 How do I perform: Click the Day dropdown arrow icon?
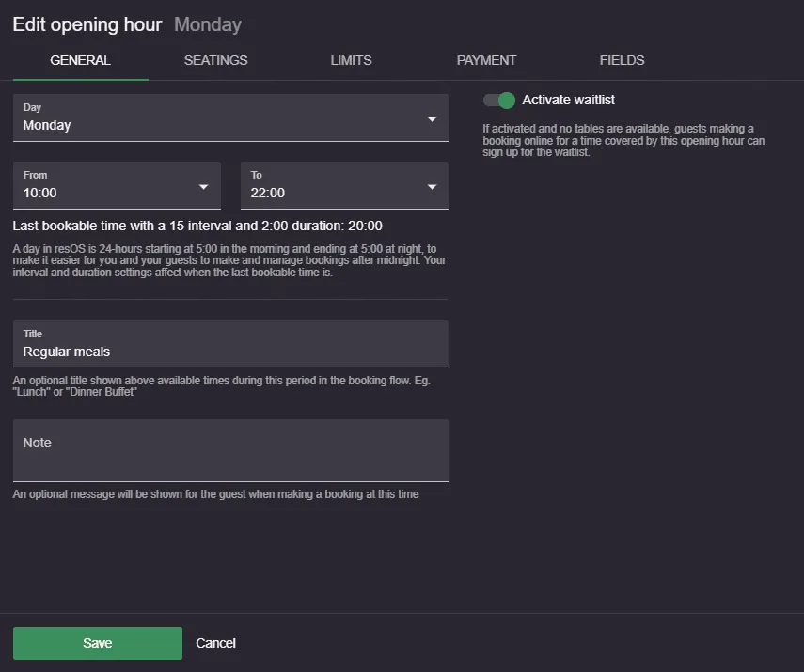[x=433, y=119]
